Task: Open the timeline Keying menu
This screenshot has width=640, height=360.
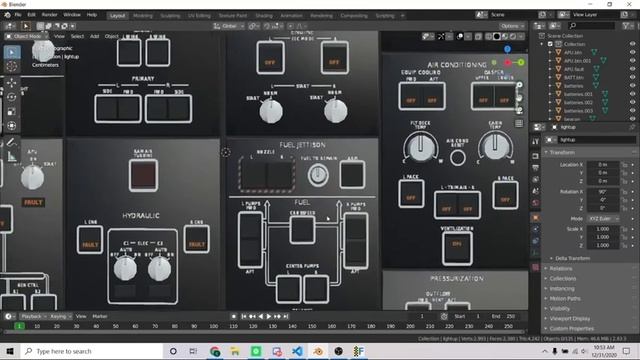Action: click(61, 316)
